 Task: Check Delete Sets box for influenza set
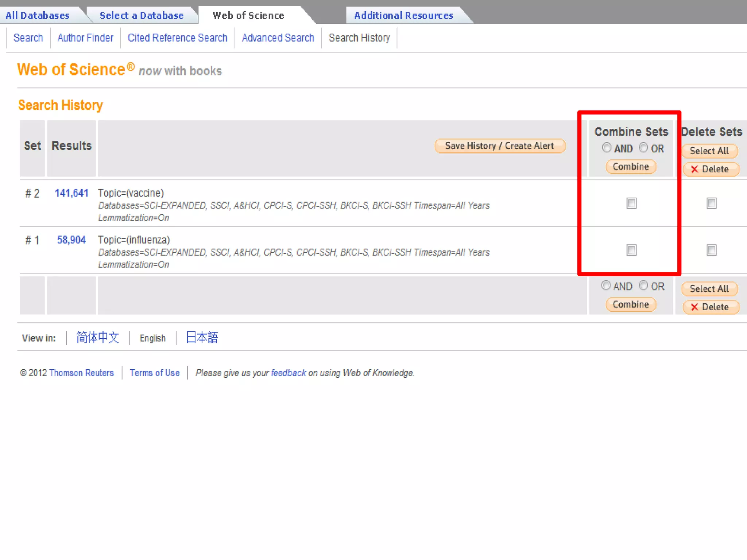(x=711, y=250)
